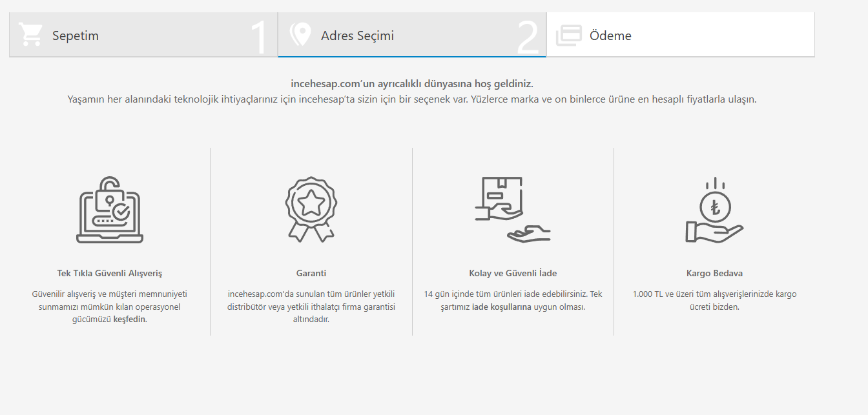The image size is (868, 415).
Task: Click the shopping cart icon in Sepetim
Action: pyautogui.click(x=31, y=35)
